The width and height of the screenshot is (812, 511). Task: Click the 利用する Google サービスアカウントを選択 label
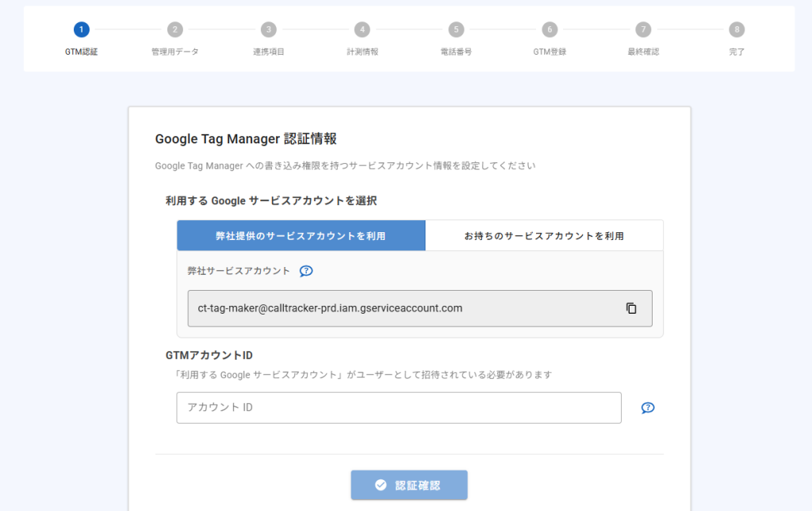270,200
